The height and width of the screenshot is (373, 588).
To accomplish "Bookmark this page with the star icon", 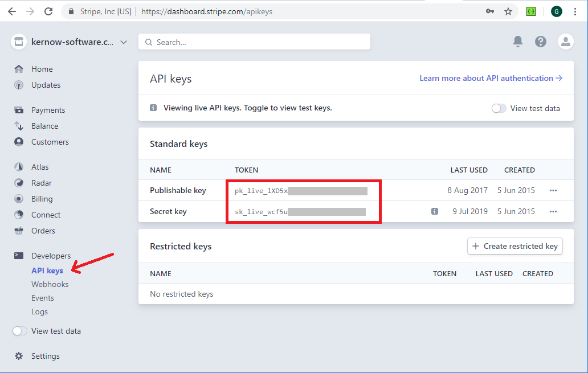I will pos(508,11).
